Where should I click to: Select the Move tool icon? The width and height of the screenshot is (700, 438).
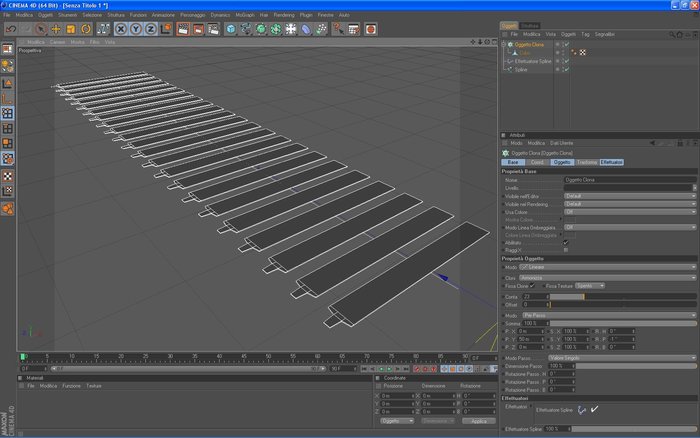point(56,29)
